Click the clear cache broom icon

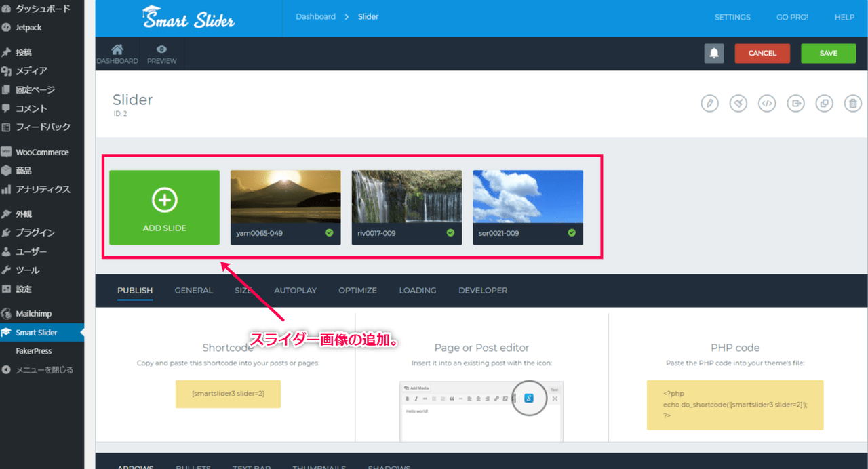tap(738, 104)
